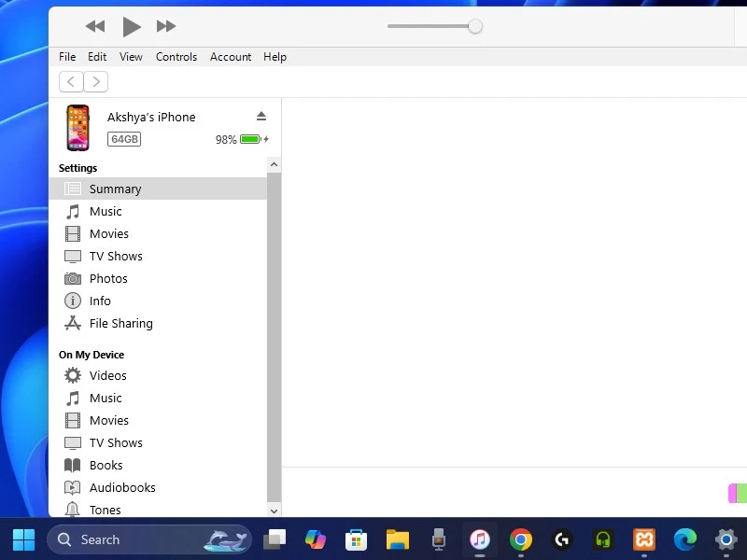This screenshot has height=560, width=747.
Task: Open Logitech G HUB from taskbar
Action: (x=562, y=539)
